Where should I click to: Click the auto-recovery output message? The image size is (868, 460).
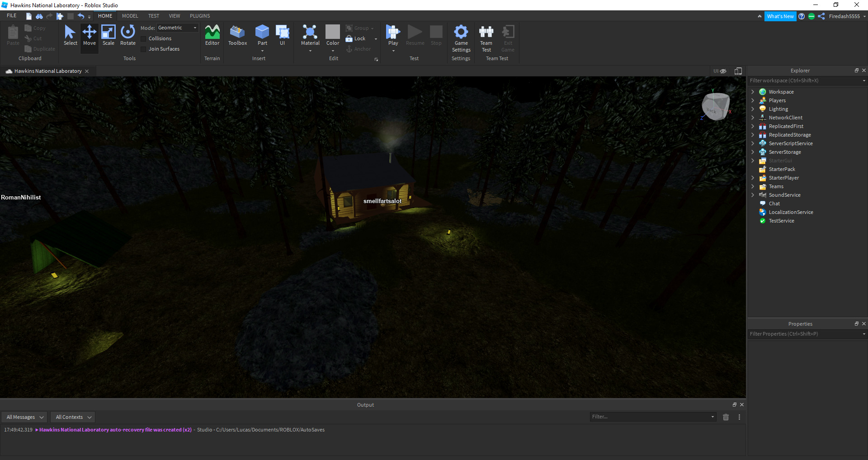click(115, 430)
